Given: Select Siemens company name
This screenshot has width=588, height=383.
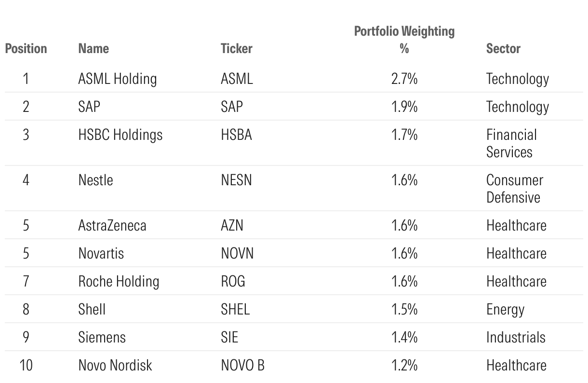Looking at the screenshot, I should 102,337.
